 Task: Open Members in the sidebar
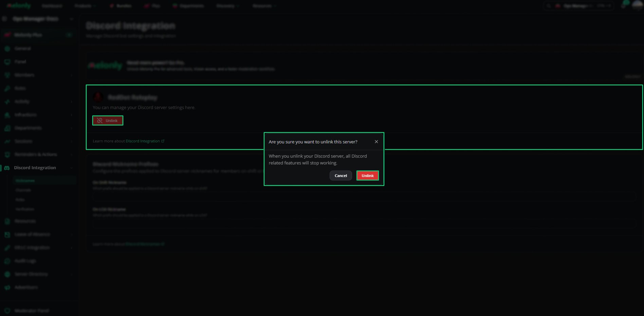24,75
